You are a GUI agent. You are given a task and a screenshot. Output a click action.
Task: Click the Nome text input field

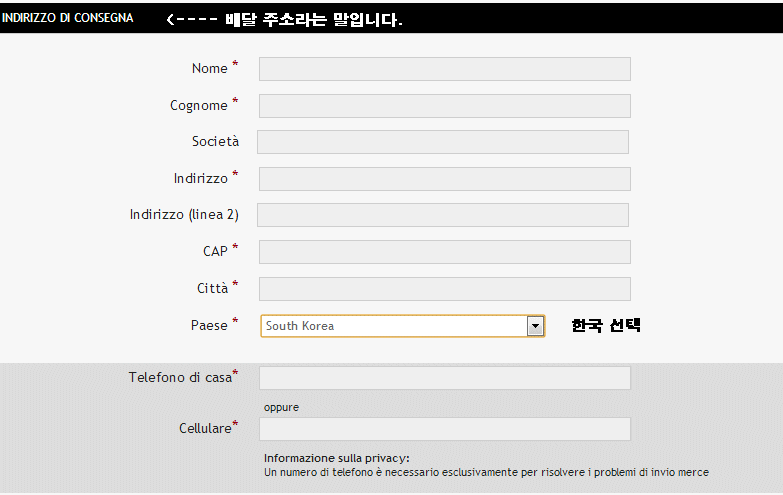pyautogui.click(x=444, y=69)
